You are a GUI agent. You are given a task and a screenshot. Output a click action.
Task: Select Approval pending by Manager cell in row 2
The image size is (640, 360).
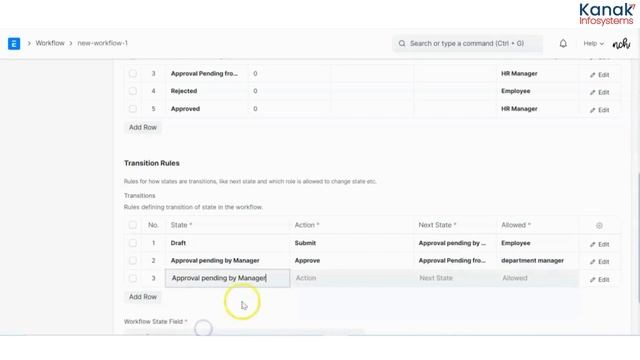pos(228,260)
